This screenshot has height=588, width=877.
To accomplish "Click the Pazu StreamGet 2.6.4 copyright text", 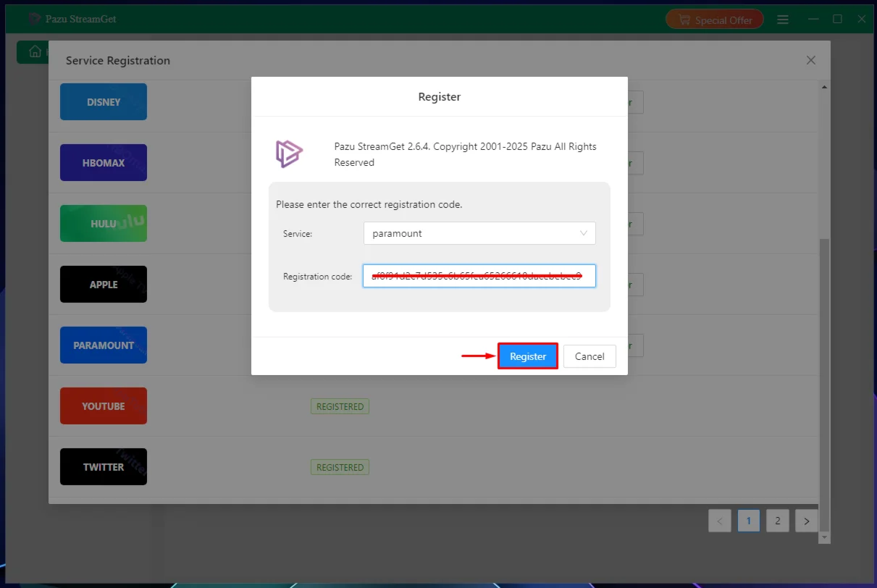I will click(466, 154).
